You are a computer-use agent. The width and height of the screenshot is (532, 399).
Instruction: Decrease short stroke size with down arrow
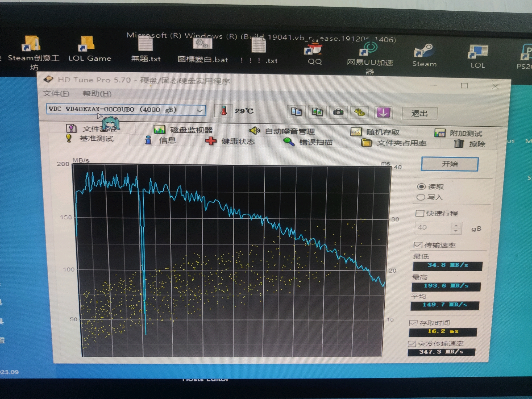point(456,231)
